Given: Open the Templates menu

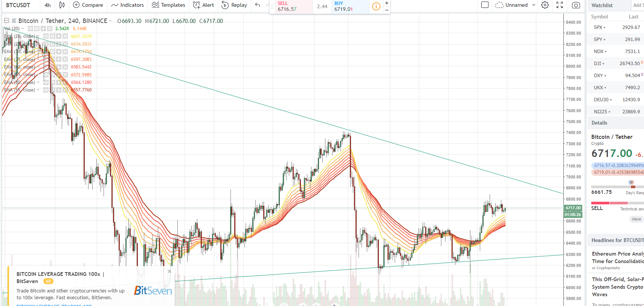Looking at the screenshot, I should pyautogui.click(x=168, y=5).
